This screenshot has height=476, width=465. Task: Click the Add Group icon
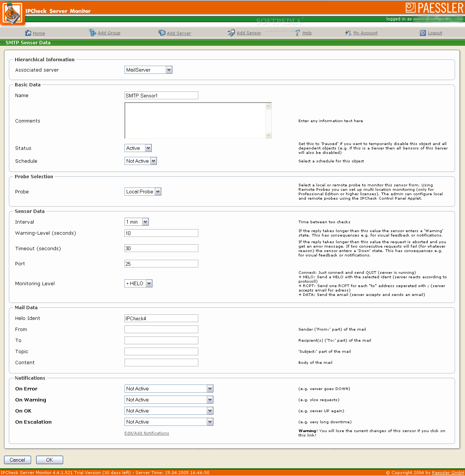tap(93, 33)
